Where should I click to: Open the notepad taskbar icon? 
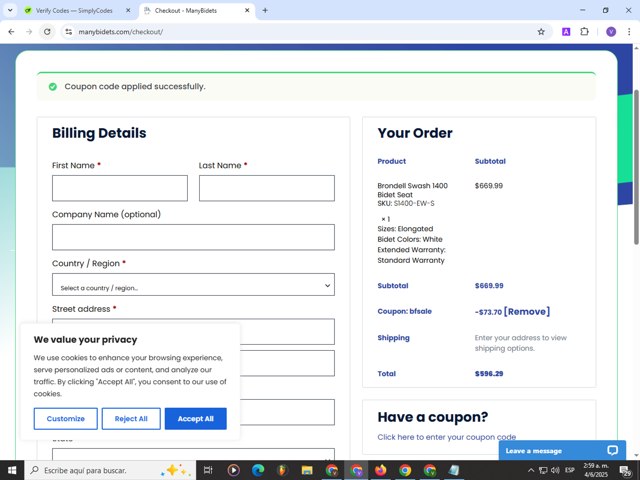(x=454, y=470)
